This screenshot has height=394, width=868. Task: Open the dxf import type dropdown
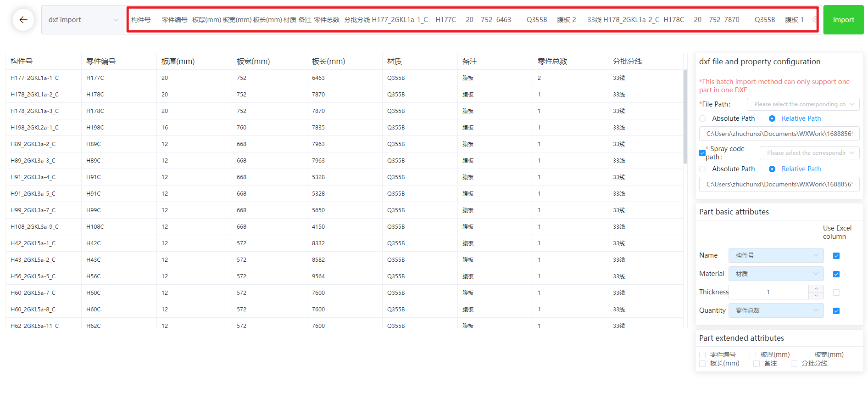[83, 20]
